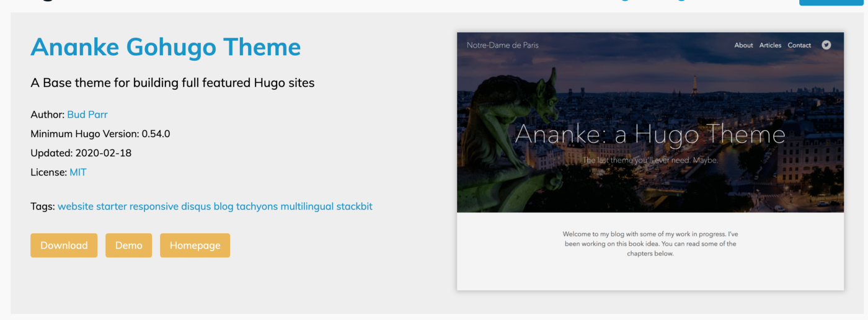868x320 pixels.
Task: Click About in the preview navigation
Action: click(743, 45)
